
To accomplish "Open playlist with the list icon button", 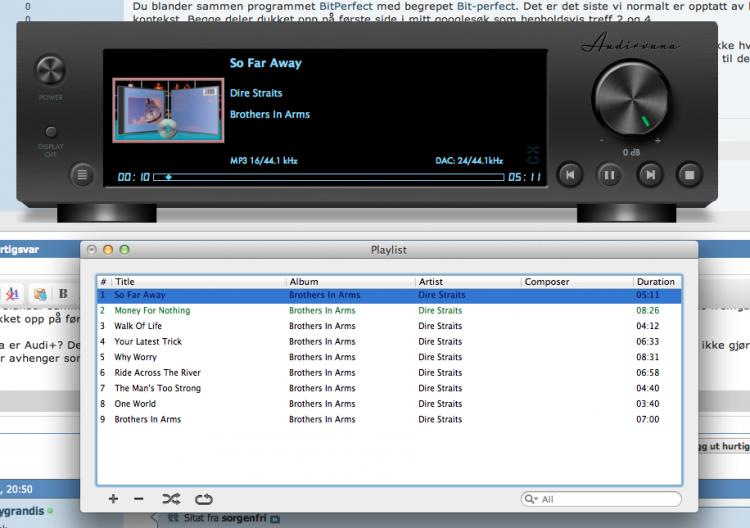I will point(82,175).
